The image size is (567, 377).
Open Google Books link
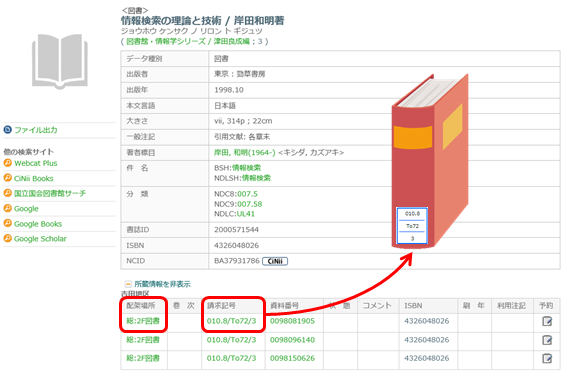[38, 224]
